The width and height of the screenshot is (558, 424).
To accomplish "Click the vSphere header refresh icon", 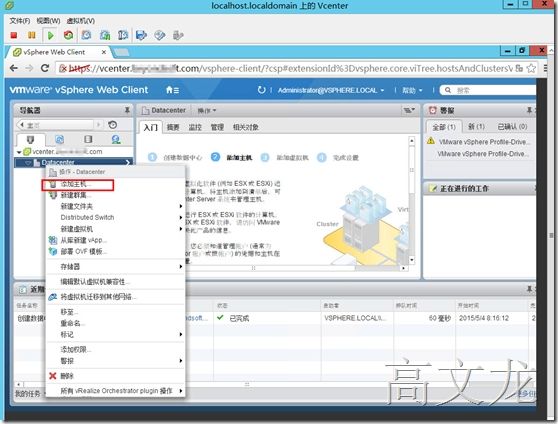I will (262, 90).
